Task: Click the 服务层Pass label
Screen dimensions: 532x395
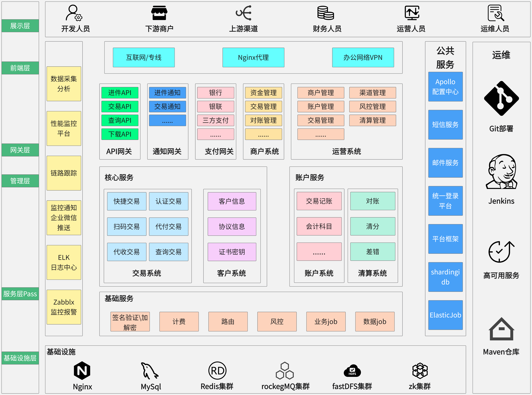Action: [x=20, y=294]
